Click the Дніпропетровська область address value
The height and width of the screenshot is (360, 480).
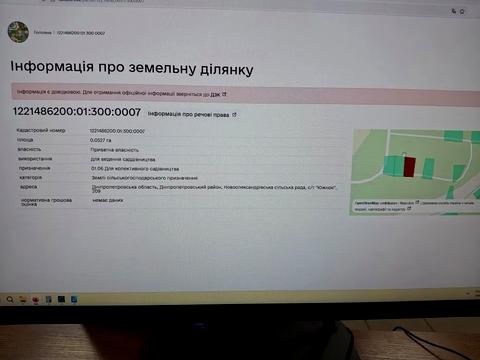coord(214,189)
